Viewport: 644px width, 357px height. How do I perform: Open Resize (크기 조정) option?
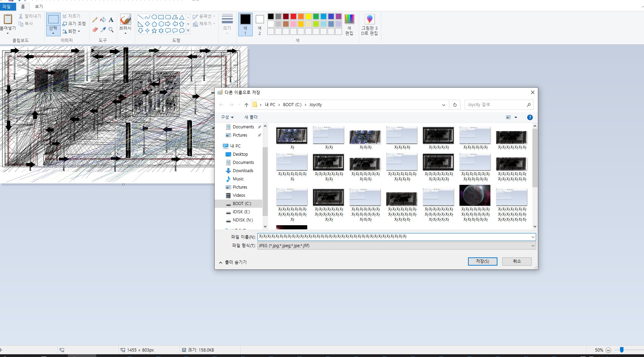(74, 24)
